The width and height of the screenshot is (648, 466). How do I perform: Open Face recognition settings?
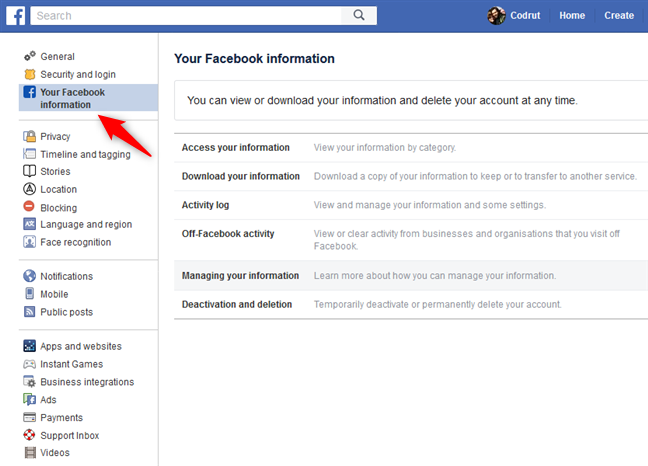pyautogui.click(x=76, y=242)
